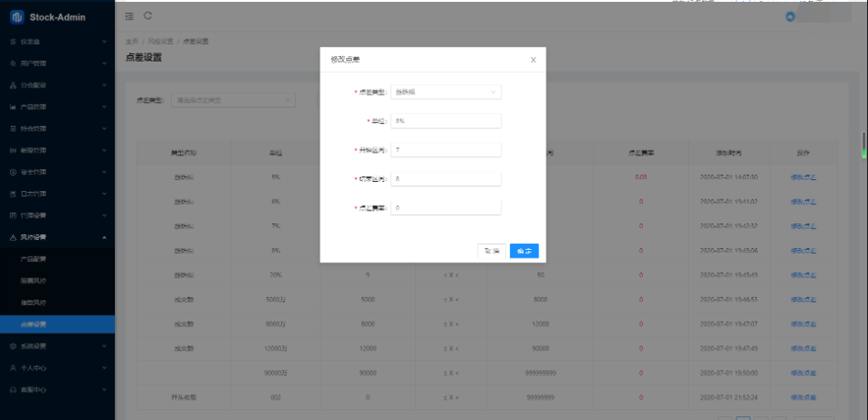The image size is (868, 420).
Task: Open the 日志管理 sidebar menu
Action: [57, 194]
